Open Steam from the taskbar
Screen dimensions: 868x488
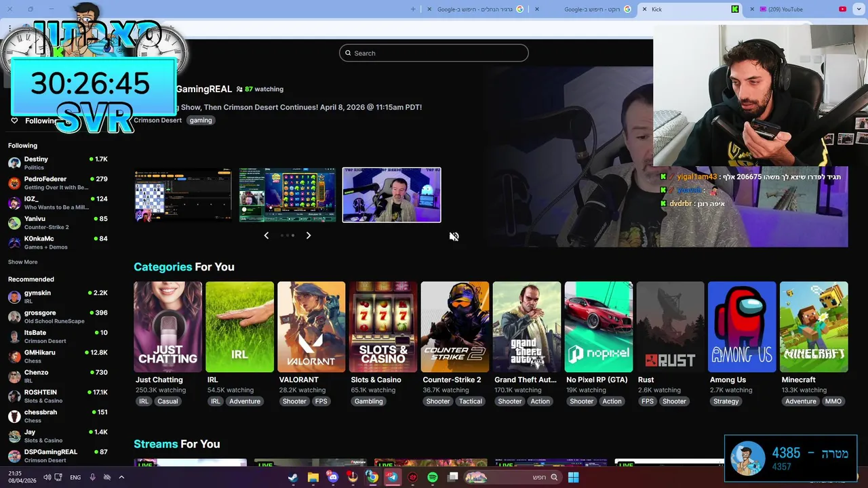[x=292, y=477]
